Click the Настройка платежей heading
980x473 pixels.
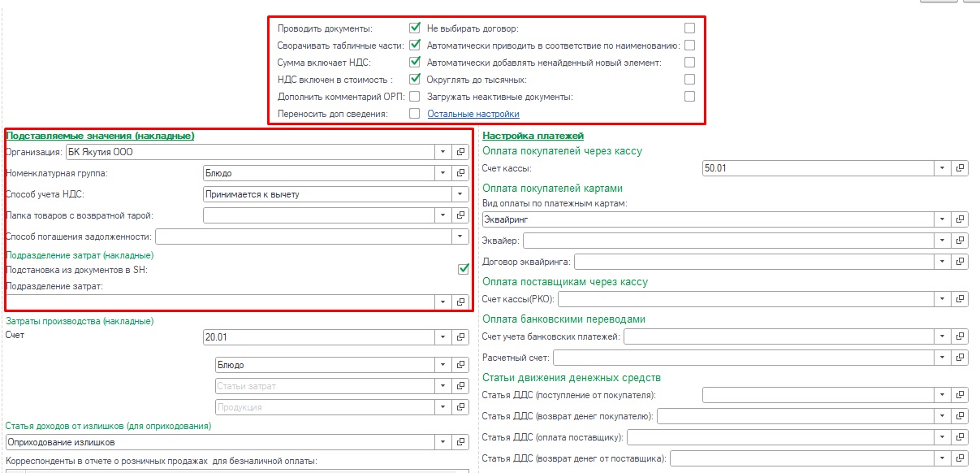pos(533,136)
